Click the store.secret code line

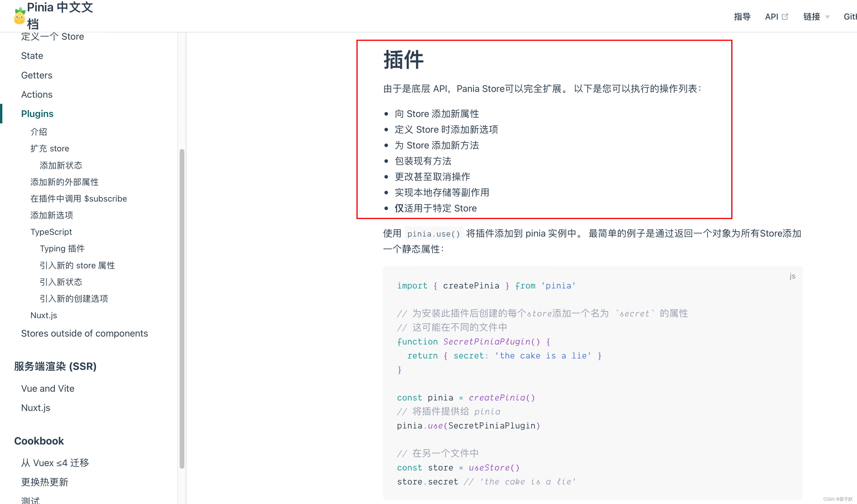[x=486, y=482]
